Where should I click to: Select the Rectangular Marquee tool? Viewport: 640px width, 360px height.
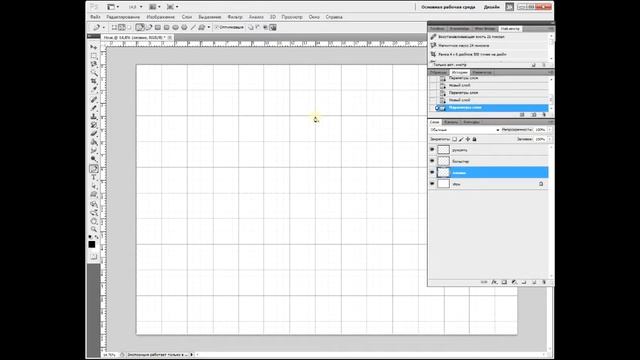click(x=94, y=56)
